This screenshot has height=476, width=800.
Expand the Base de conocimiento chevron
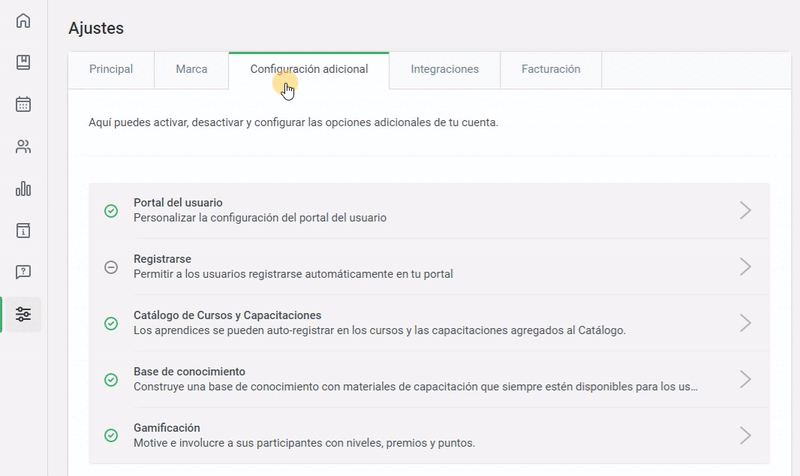[745, 379]
